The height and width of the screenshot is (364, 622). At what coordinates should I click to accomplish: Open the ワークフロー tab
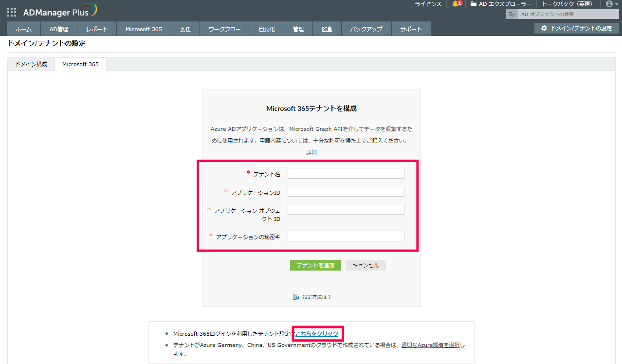225,29
